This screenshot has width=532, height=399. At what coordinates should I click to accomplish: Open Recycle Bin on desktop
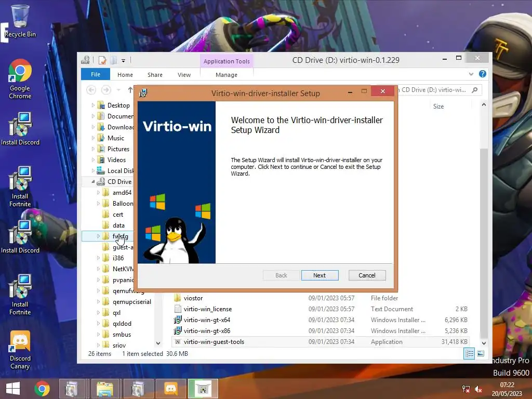[x=20, y=21]
